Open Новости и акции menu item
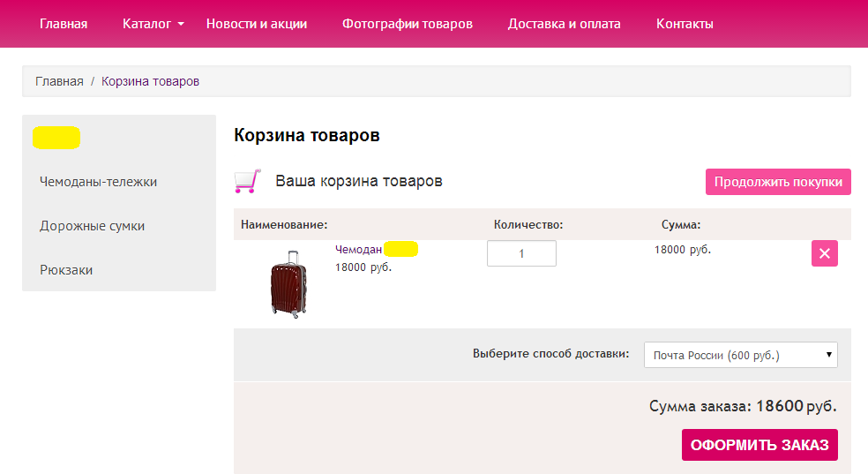868x474 pixels. tap(257, 24)
